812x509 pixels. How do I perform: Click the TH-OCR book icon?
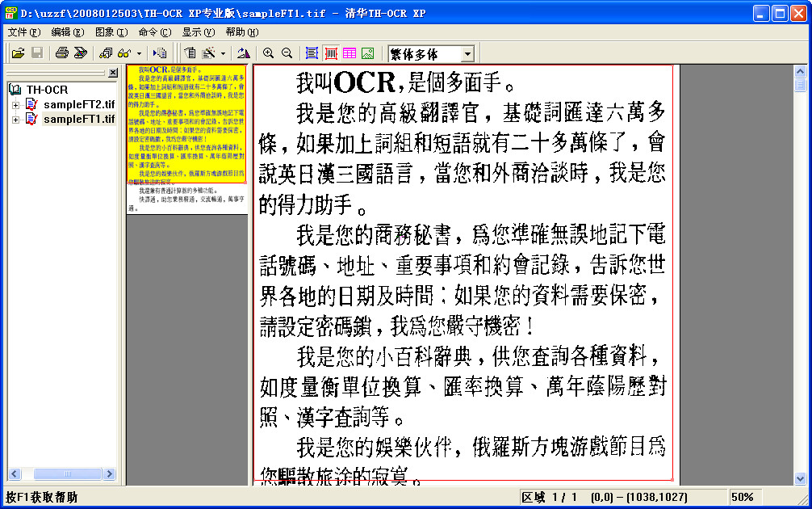(15, 90)
